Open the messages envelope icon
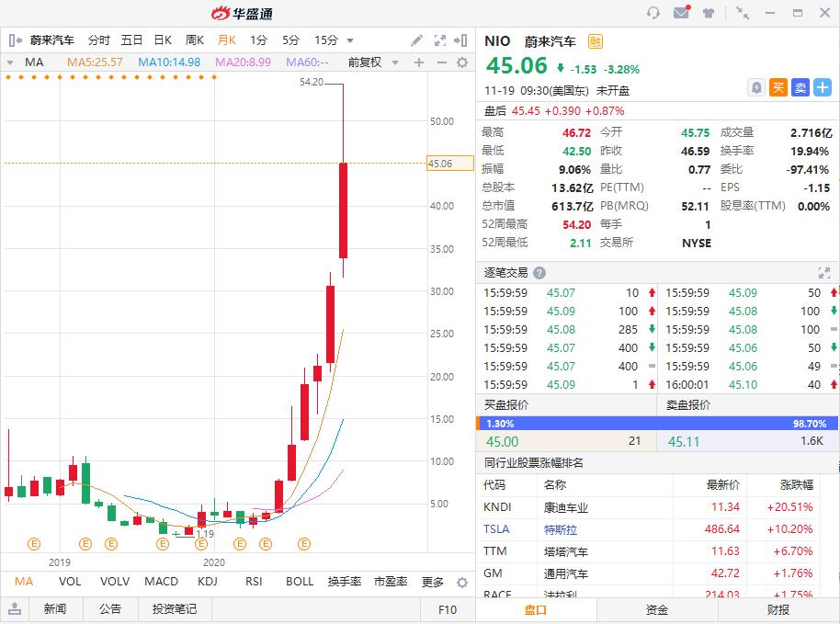 (x=681, y=12)
